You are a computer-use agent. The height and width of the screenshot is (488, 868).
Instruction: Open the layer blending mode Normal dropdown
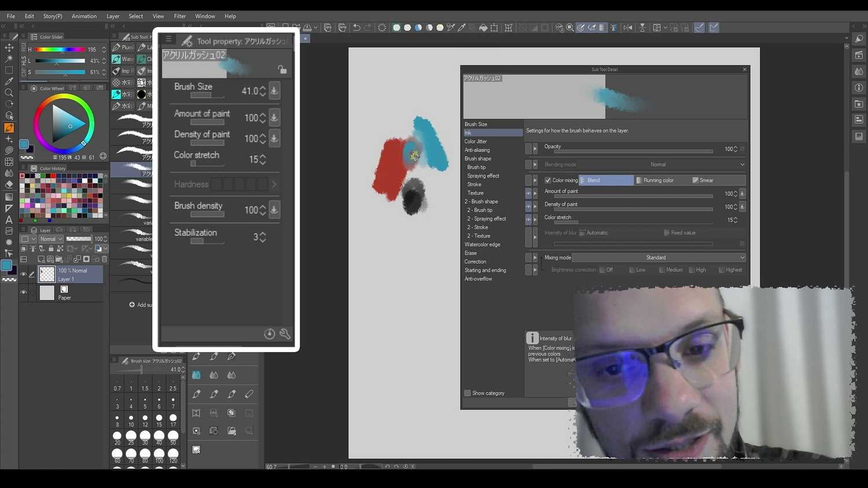[x=50, y=239]
